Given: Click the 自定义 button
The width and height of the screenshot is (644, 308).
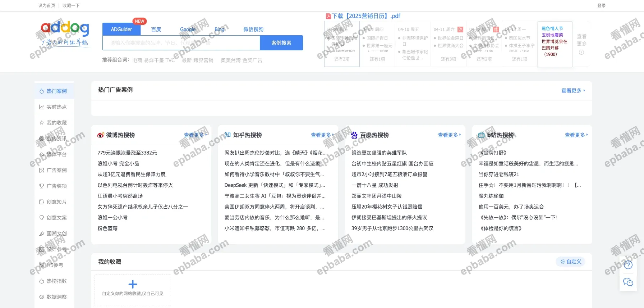Looking at the screenshot, I should coord(571,262).
